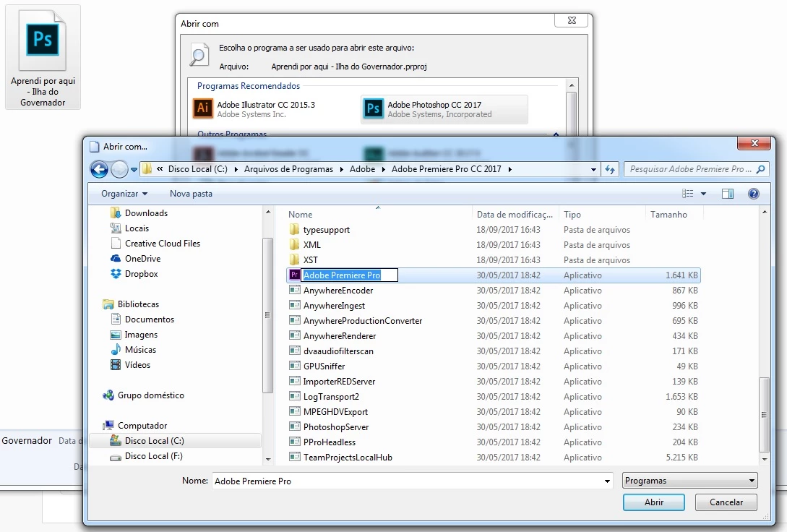This screenshot has width=787, height=532.
Task: Select Adobe Illustrator CC 2015.3 in Abrir com window
Action: [254, 109]
